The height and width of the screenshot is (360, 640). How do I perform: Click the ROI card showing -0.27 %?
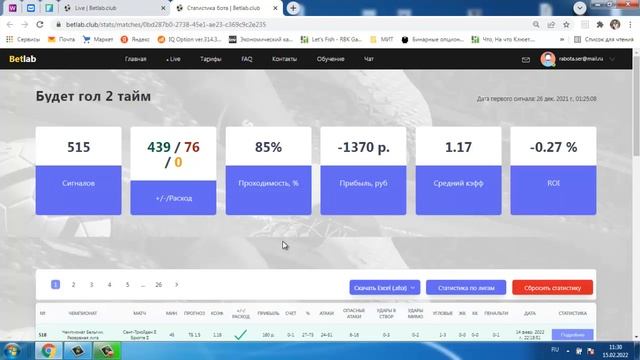[553, 171]
